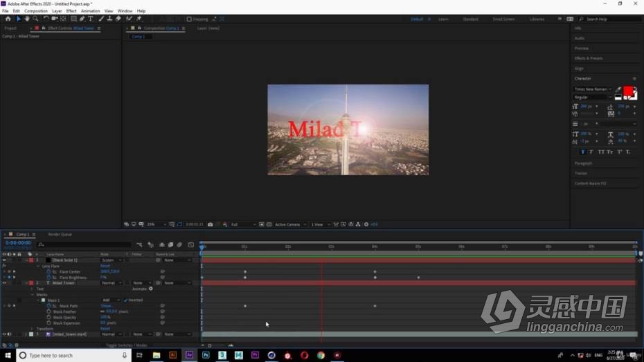The image size is (644, 362).
Task: Take snapshot with viewer camera icon
Action: point(211,224)
